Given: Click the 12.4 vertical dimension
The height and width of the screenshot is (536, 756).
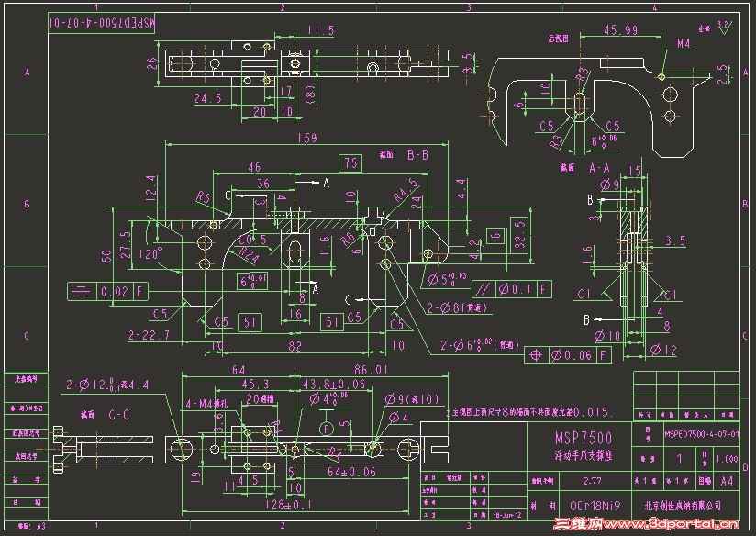Looking at the screenshot, I should pyautogui.click(x=150, y=188).
